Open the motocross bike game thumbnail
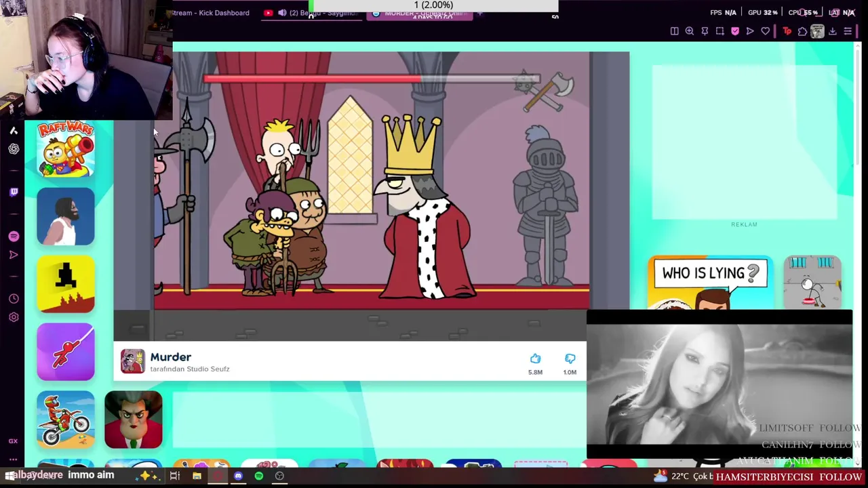Viewport: 868px width, 488px height. pyautogui.click(x=66, y=420)
